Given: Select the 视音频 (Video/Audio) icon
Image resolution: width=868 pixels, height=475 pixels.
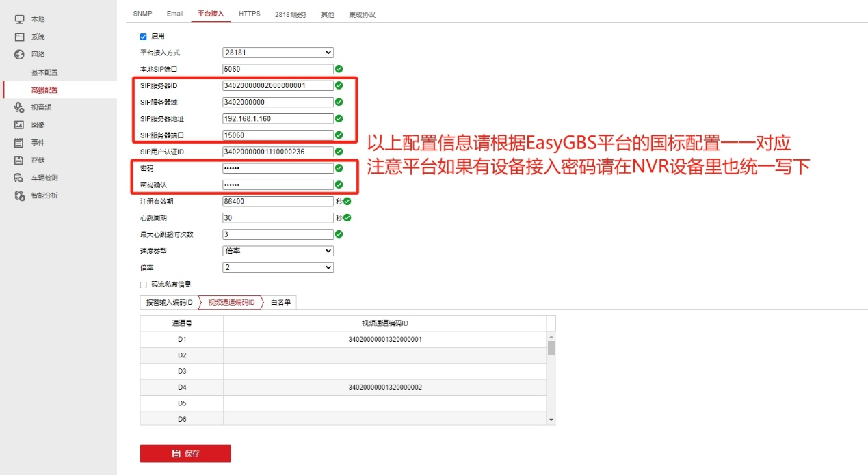Looking at the screenshot, I should click(x=18, y=107).
